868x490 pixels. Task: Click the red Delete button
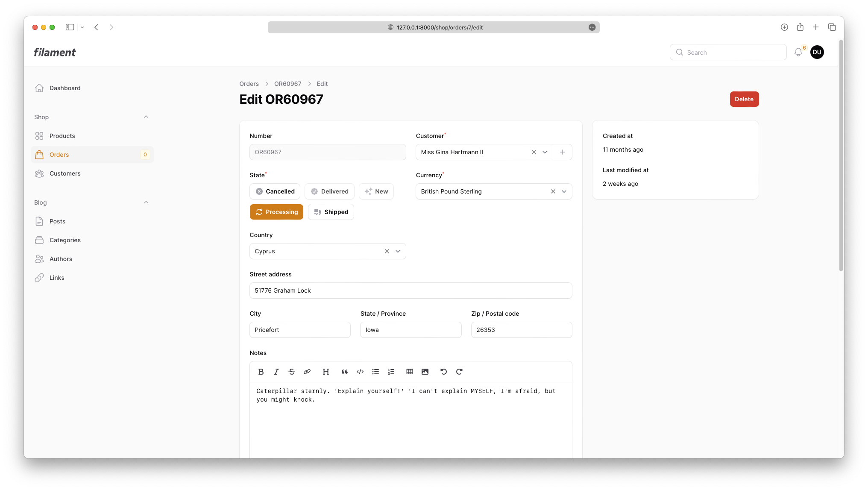(744, 99)
